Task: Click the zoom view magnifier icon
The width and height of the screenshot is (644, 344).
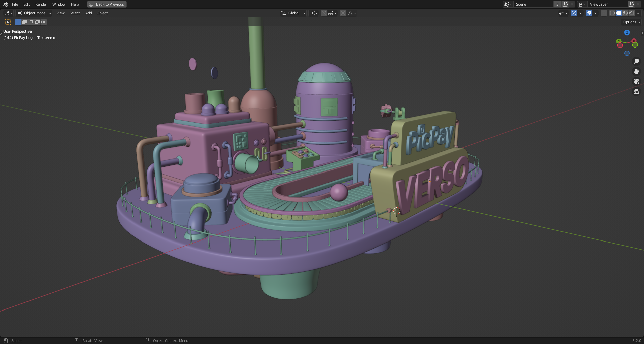Action: click(x=636, y=61)
